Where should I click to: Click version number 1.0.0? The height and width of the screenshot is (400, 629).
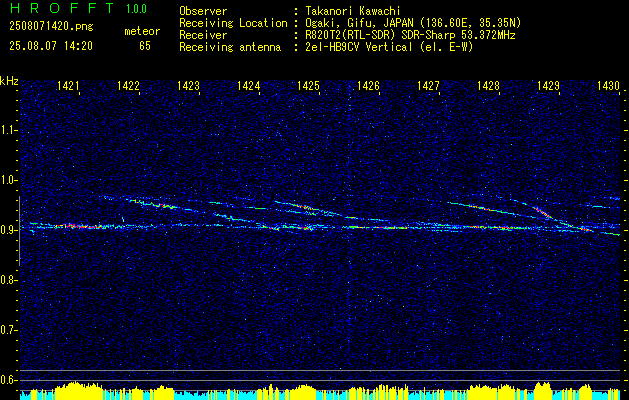pos(136,9)
